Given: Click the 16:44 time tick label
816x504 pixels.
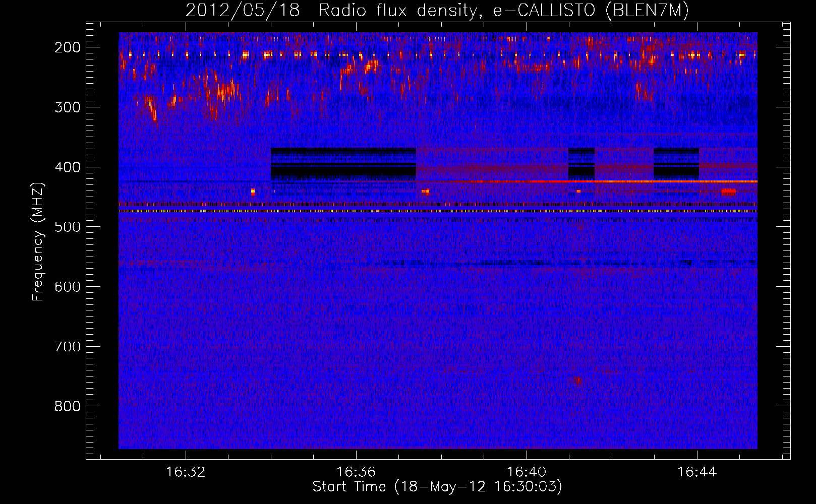Looking at the screenshot, I should click(697, 472).
